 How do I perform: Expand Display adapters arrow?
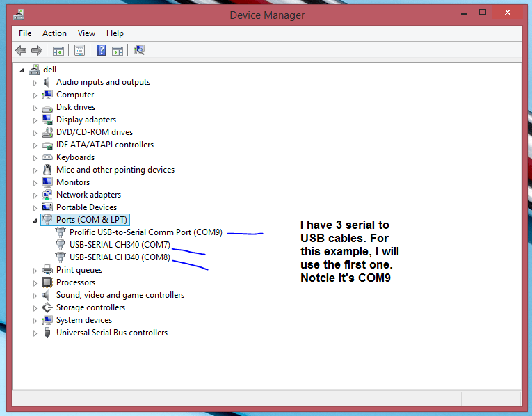click(35, 120)
